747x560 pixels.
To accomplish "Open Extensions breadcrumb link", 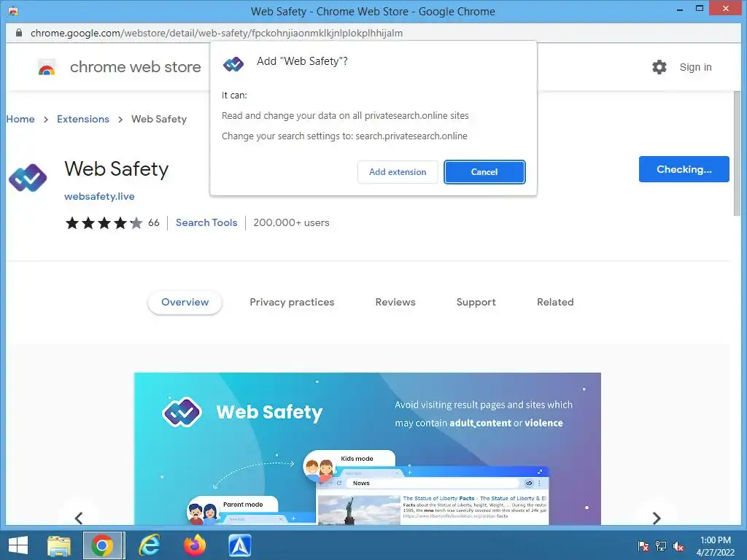I will (83, 119).
